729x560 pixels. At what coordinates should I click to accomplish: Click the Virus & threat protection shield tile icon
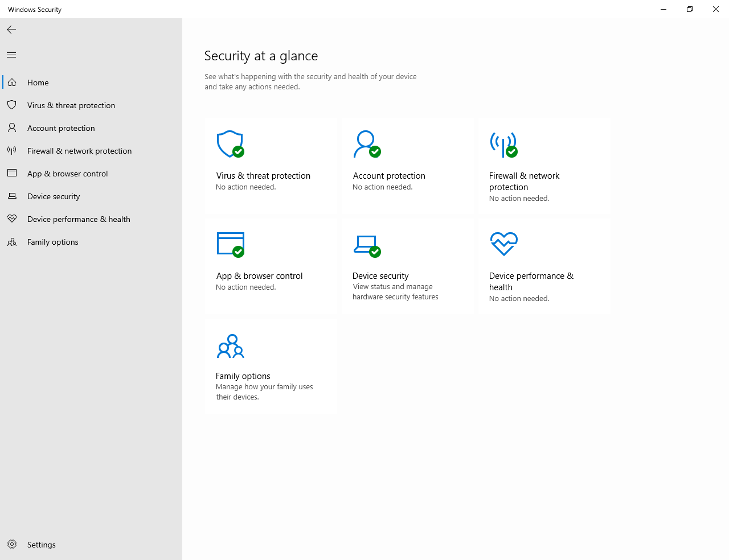(x=230, y=144)
